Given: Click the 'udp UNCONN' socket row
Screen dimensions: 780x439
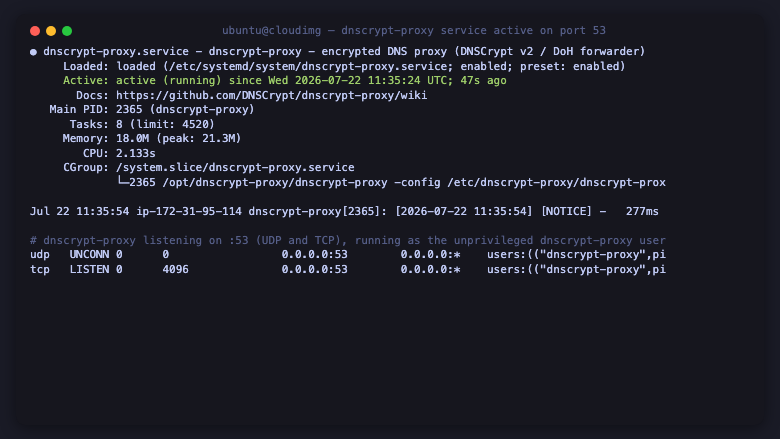Looking at the screenshot, I should [x=348, y=255].
